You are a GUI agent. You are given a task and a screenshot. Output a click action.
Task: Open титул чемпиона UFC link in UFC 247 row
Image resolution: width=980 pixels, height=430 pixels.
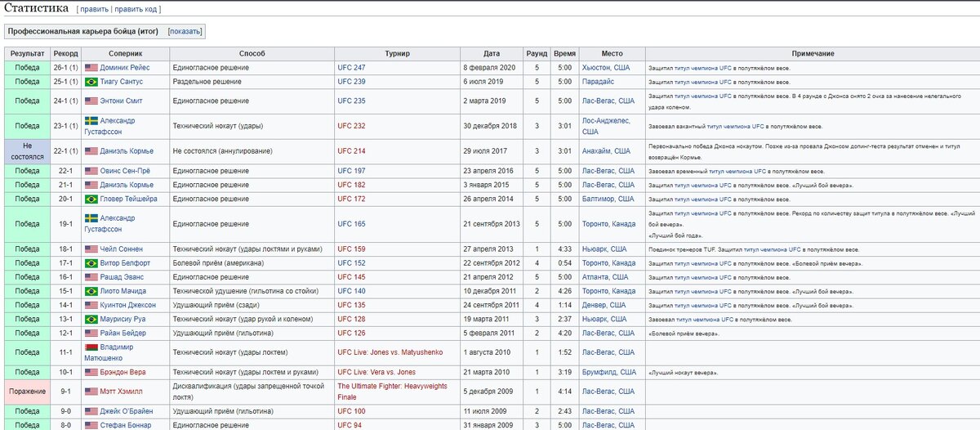702,68
